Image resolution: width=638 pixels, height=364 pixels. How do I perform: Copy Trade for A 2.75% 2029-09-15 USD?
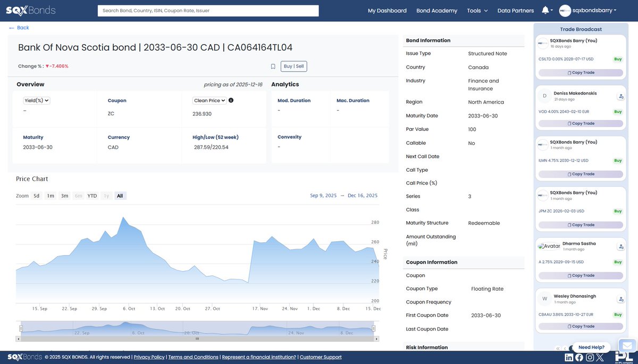click(581, 275)
